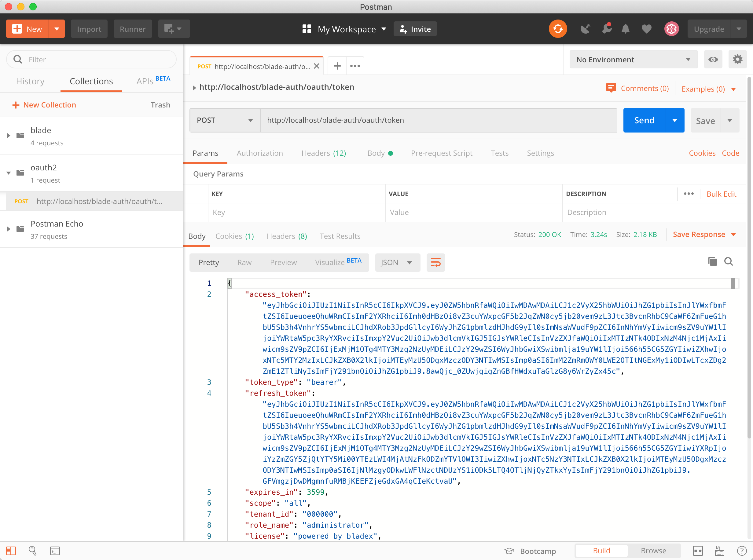This screenshot has height=560, width=753.
Task: Click the new window icon button
Action: pyautogui.click(x=174, y=29)
